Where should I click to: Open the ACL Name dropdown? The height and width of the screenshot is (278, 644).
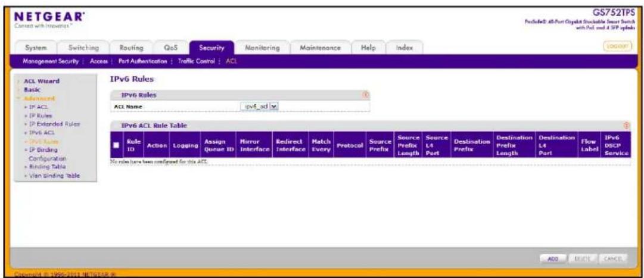point(260,107)
